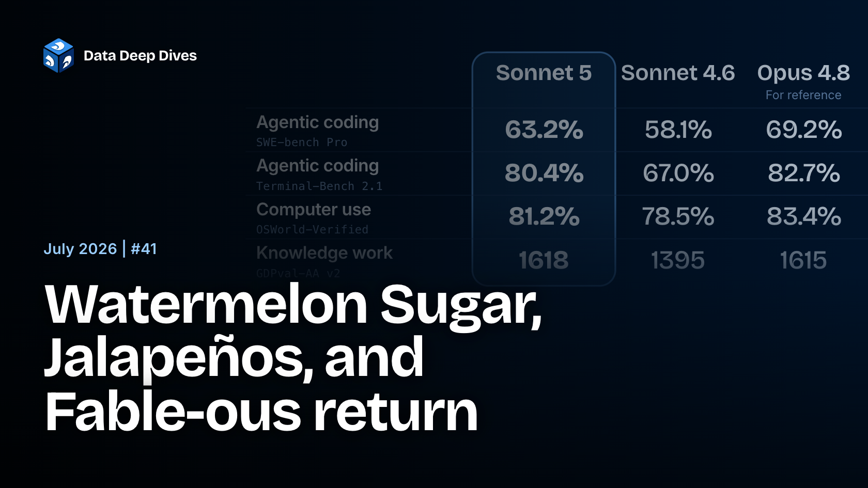Click the For reference label
868x488 pixels.
coord(803,95)
